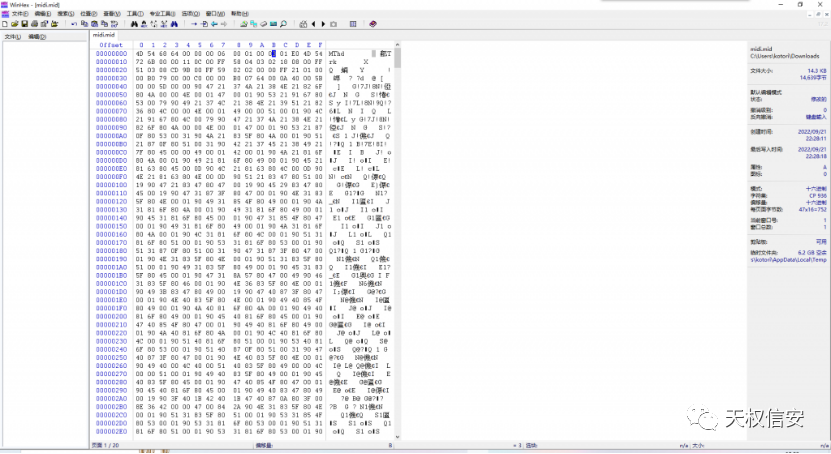Click the Copy block toolbar icon
The height and width of the screenshot is (454, 831).
86,22
